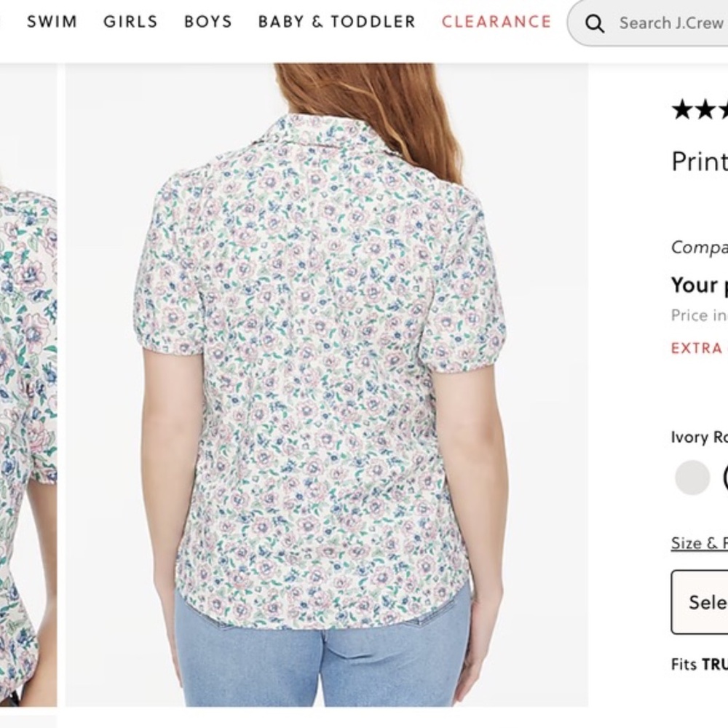Click the unselected gray color swatch
The width and height of the screenshot is (728, 728).
coord(692,477)
